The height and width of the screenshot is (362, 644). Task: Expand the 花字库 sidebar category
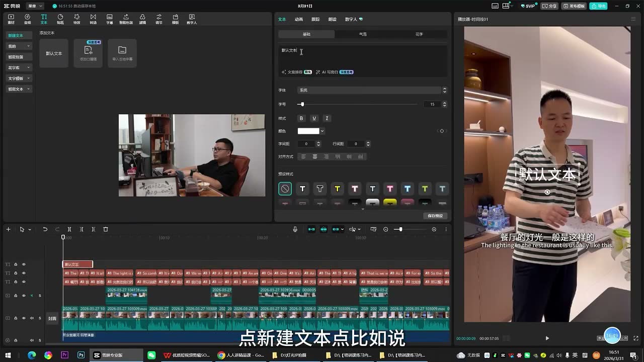19,68
